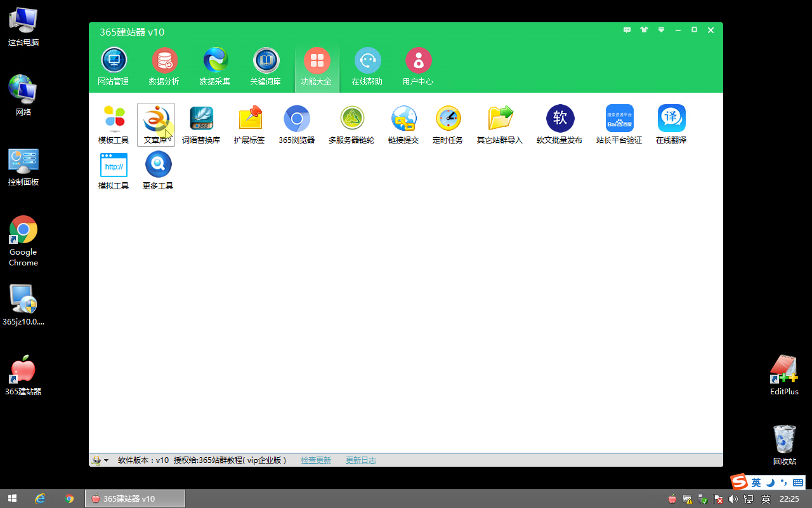Launch the 365浏览器 browser tool

[x=296, y=124]
